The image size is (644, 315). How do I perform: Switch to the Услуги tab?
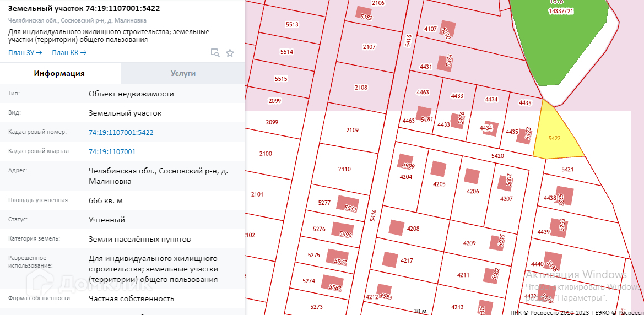[x=183, y=73]
